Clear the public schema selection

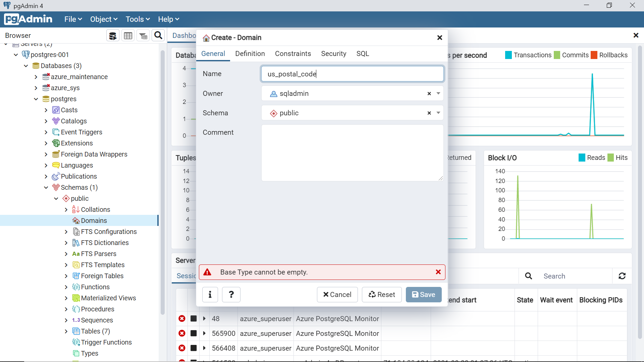[429, 113]
